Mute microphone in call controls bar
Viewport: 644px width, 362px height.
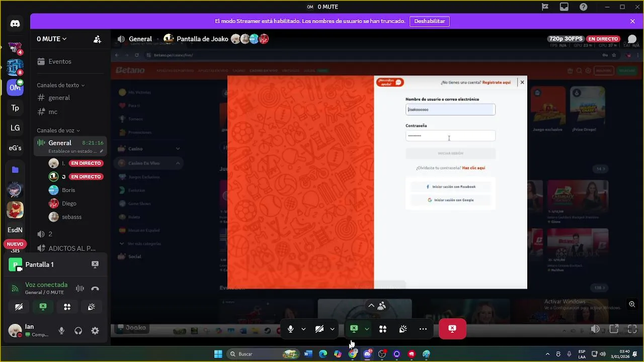click(290, 329)
